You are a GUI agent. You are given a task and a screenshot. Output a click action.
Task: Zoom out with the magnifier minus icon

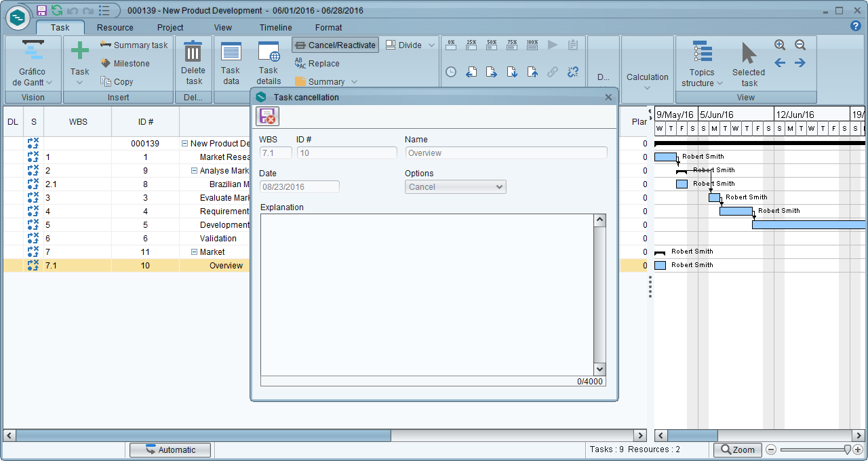pos(800,45)
